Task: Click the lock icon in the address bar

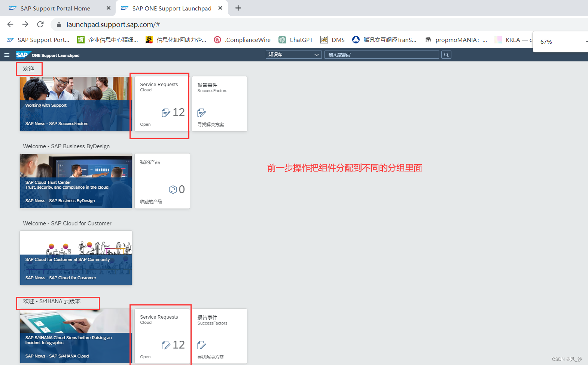Action: [x=59, y=25]
